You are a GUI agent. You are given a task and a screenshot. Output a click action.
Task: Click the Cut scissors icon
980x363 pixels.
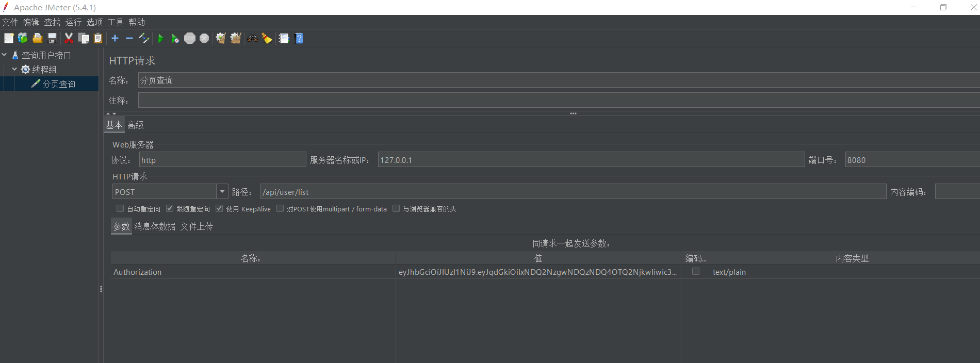(x=69, y=38)
